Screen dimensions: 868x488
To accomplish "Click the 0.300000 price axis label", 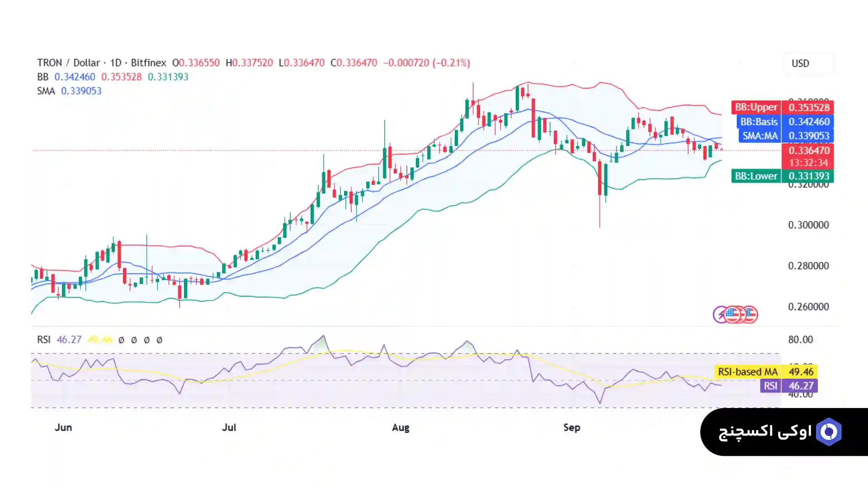I will [x=808, y=225].
